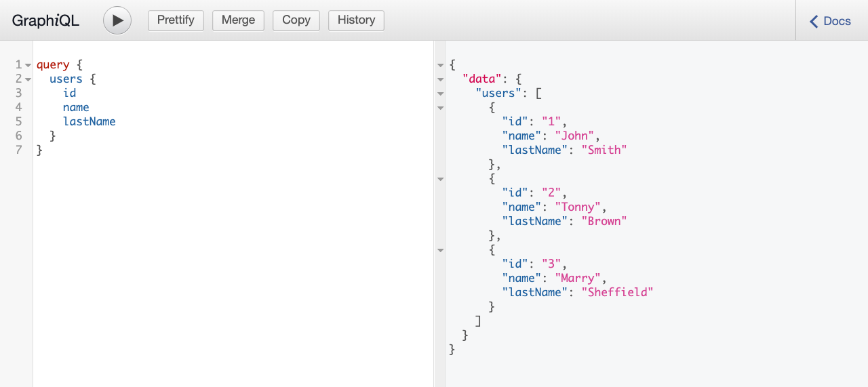Click the "Sheffield" value in results
Viewport: 868px width, 387px height.
(618, 293)
